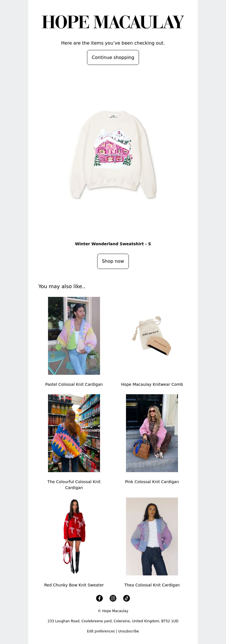This screenshot has height=644, width=226.
Task: Click the Unsubscribe link
Action: pos(129,631)
